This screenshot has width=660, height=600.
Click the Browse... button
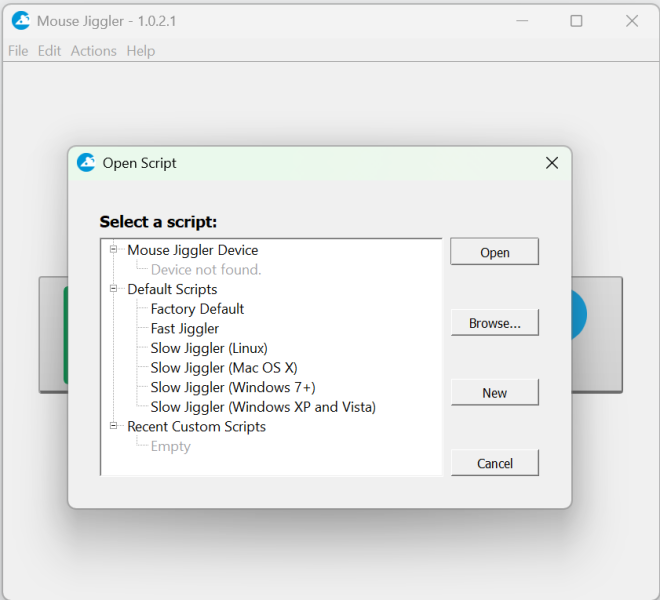(494, 323)
